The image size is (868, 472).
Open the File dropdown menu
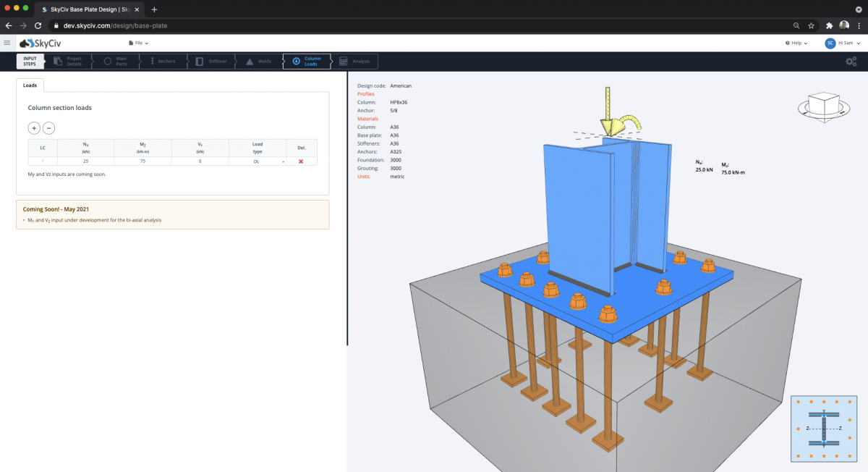tap(138, 43)
